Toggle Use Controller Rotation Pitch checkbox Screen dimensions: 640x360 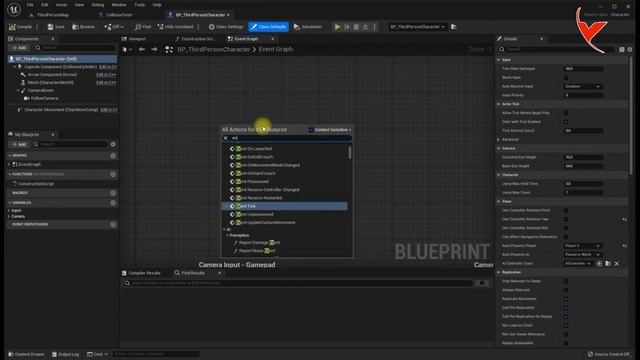(566, 211)
